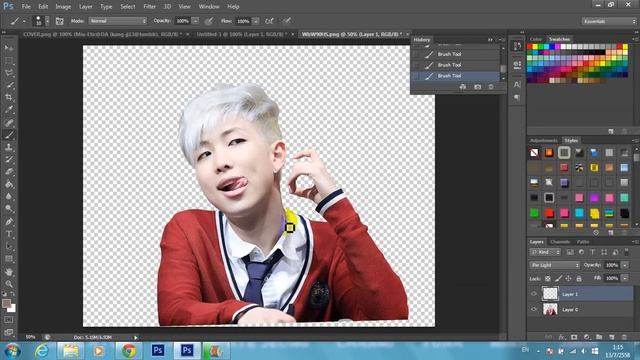
Task: Select the last Brush Tool history state
Action: tap(456, 76)
